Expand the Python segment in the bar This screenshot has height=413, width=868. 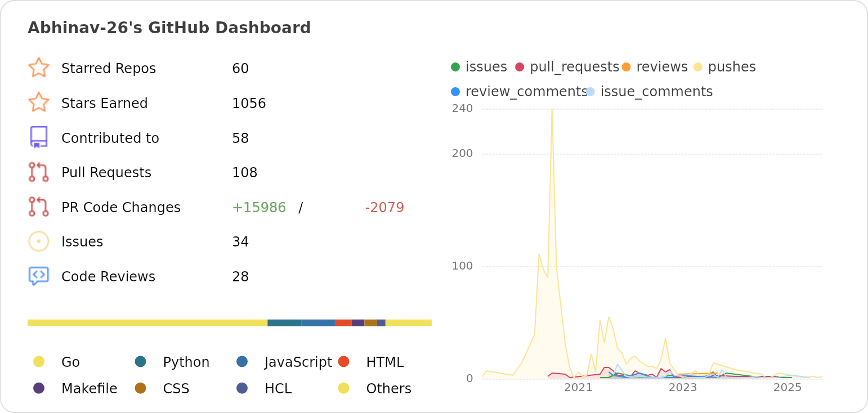[283, 322]
